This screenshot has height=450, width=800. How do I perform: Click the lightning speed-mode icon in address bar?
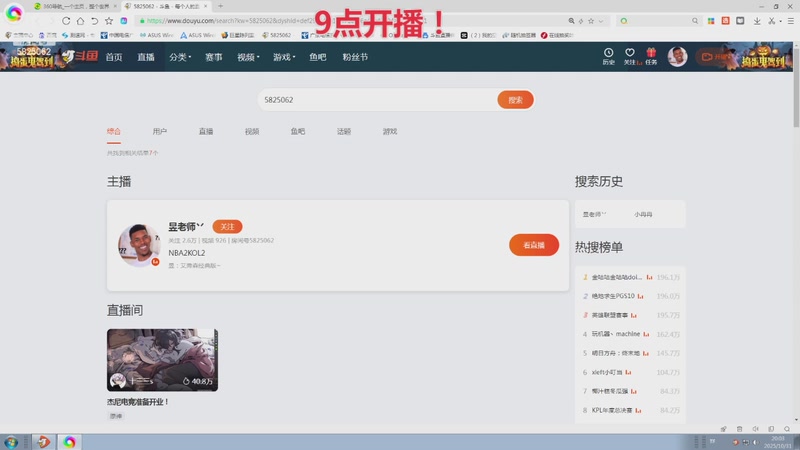tap(581, 21)
